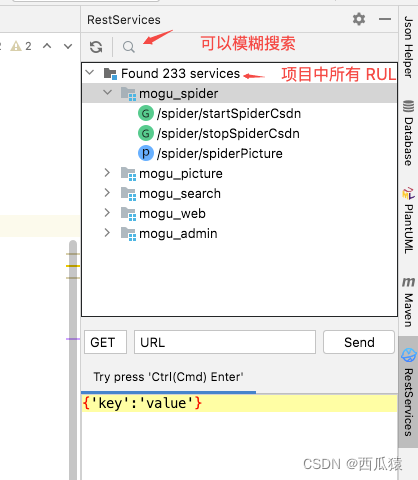Click the RestServices panel title
The height and width of the screenshot is (480, 418).
(124, 20)
